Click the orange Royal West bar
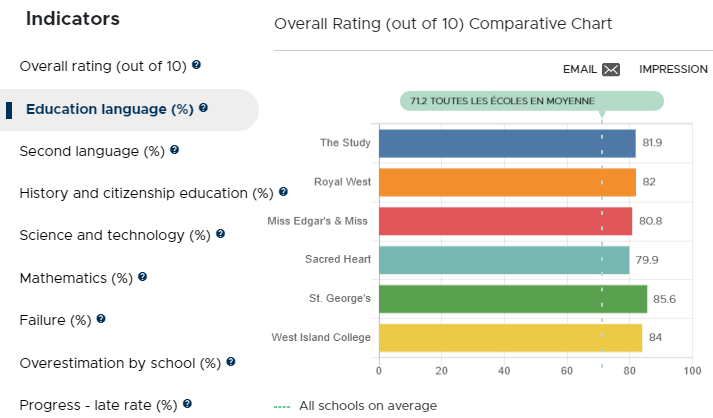Viewport: 713px width, 418px height. [x=507, y=182]
